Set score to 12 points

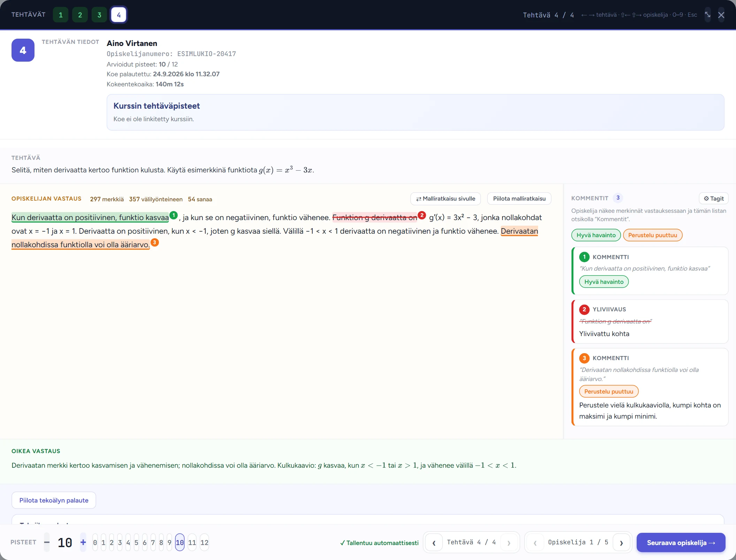coord(205,543)
